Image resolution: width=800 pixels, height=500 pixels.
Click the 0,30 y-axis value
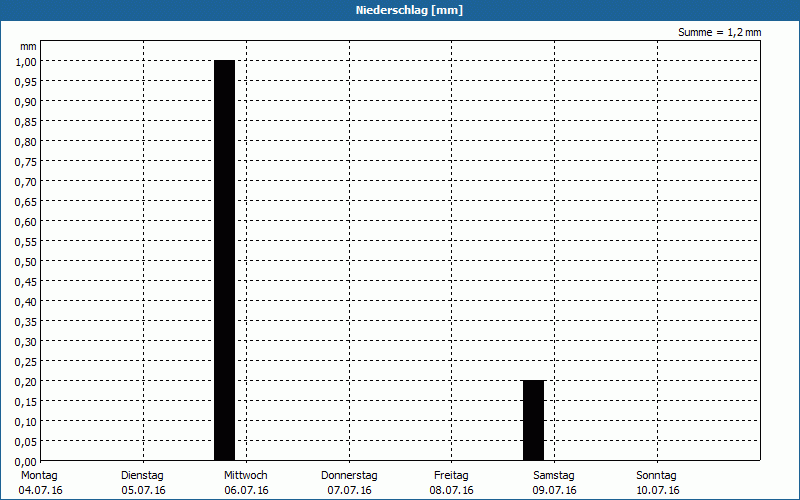pos(26,342)
